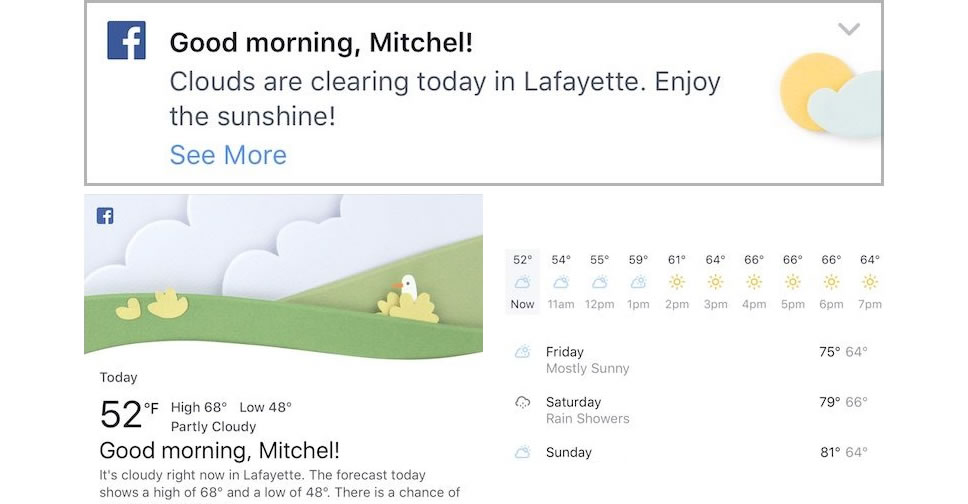Select the 4pm hourly forecast
The height and width of the screenshot is (504, 968).
coord(754,282)
